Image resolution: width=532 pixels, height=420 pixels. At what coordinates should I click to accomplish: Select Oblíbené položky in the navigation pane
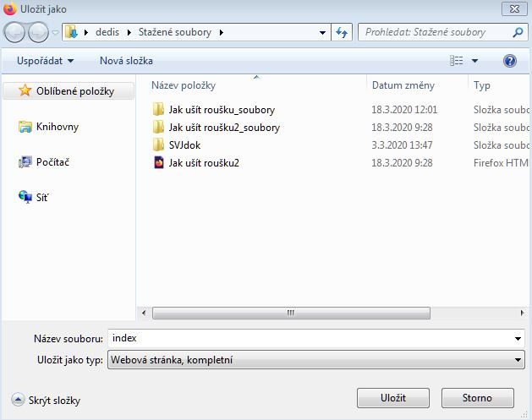[69, 91]
